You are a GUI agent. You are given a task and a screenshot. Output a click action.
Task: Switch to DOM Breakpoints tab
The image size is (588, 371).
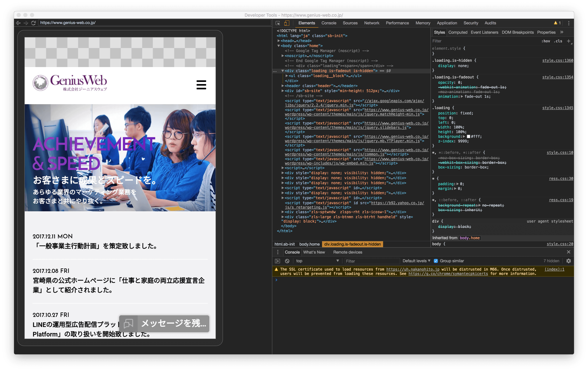coord(517,32)
